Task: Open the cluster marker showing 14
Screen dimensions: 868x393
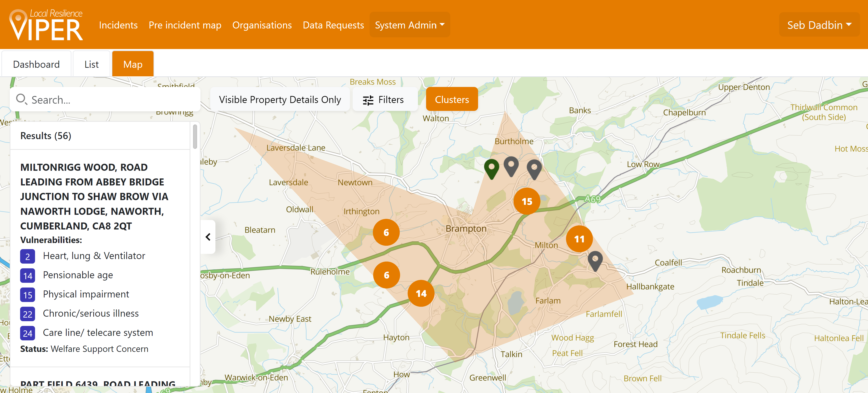Action: [x=421, y=293]
